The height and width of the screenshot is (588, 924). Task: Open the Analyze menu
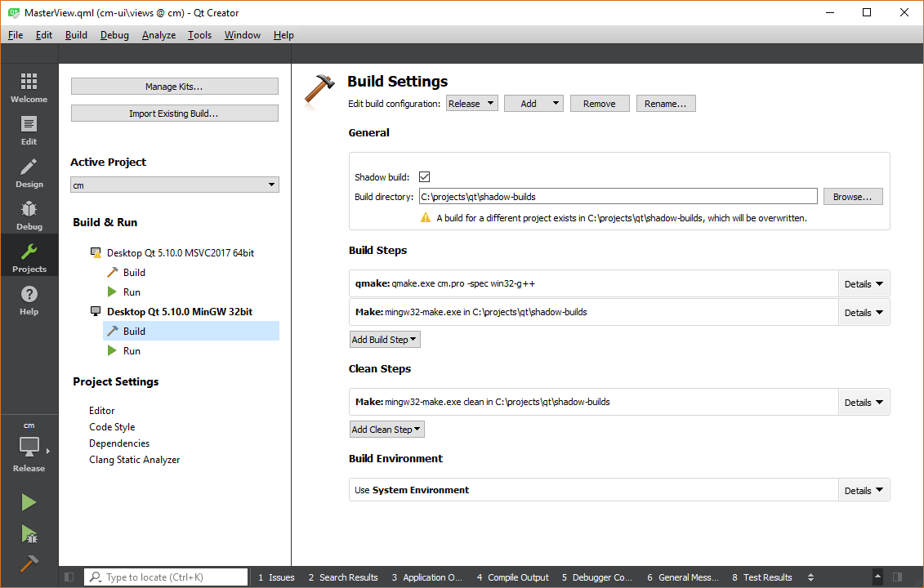coord(158,35)
